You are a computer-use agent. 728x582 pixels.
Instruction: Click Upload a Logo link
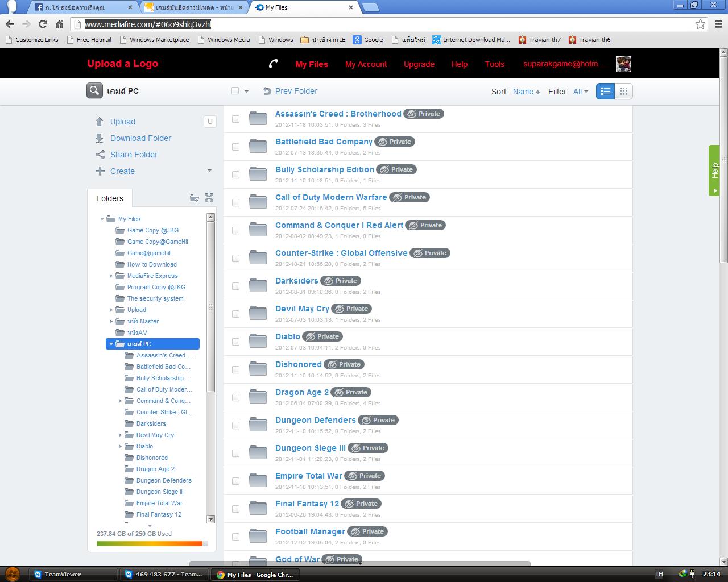click(x=123, y=64)
